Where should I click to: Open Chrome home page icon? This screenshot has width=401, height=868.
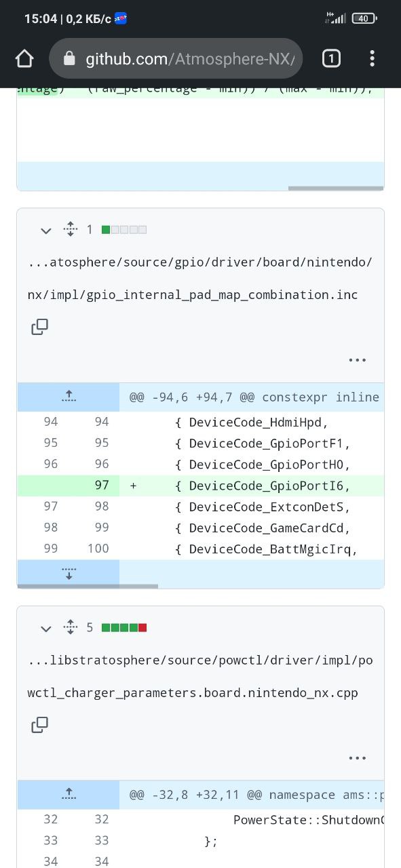(24, 59)
